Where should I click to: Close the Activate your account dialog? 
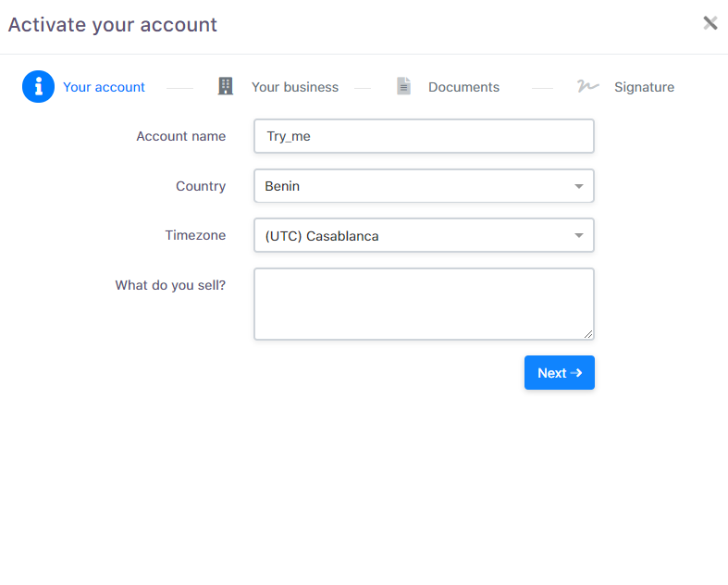(x=709, y=23)
